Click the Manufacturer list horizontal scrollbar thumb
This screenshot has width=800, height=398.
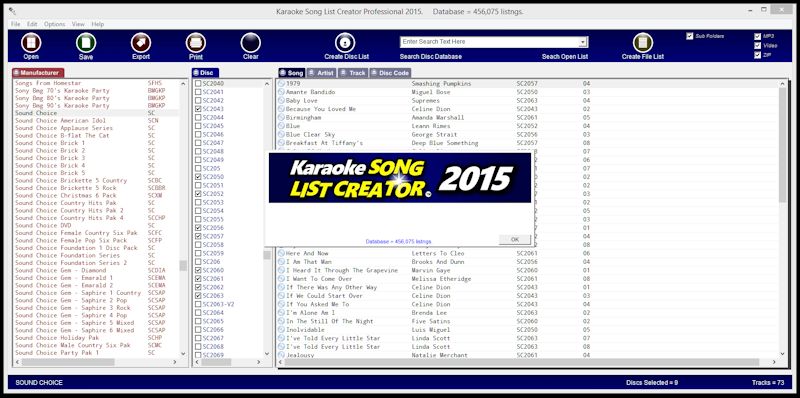tap(68, 362)
